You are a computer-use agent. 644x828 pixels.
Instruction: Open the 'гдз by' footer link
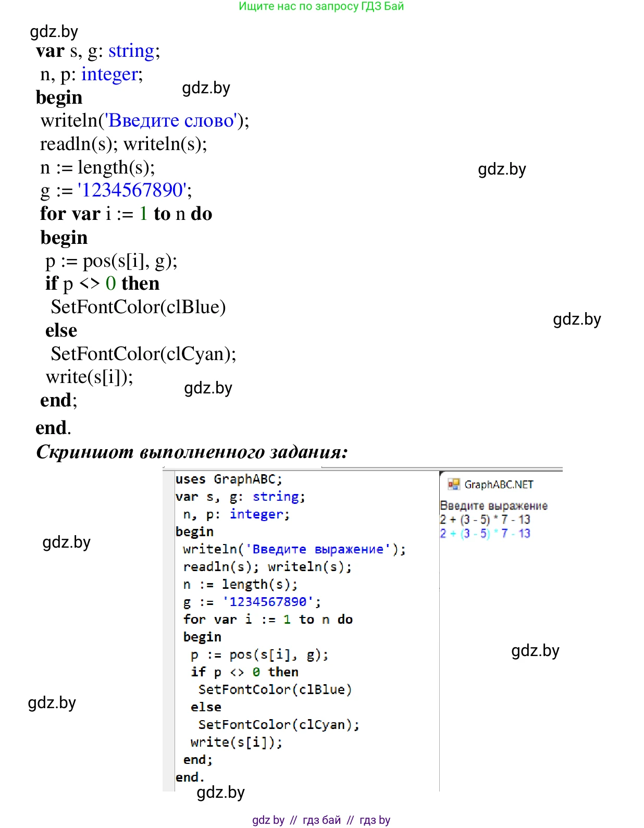tap(375, 820)
